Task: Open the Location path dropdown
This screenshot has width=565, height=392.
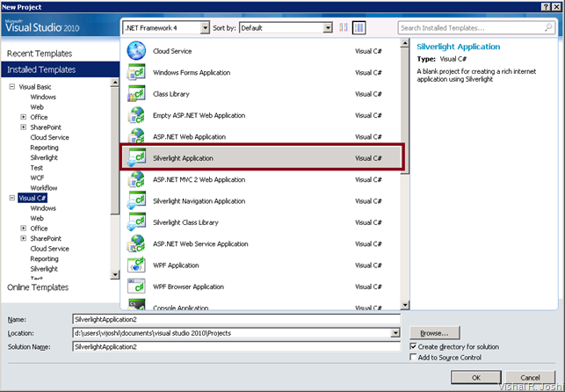Action: click(395, 333)
